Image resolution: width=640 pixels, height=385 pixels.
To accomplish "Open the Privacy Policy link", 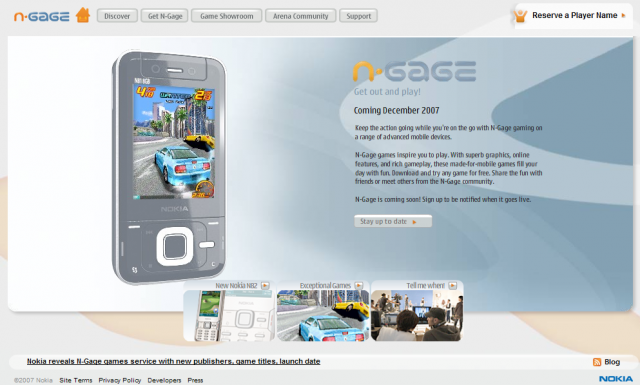I will (x=120, y=380).
